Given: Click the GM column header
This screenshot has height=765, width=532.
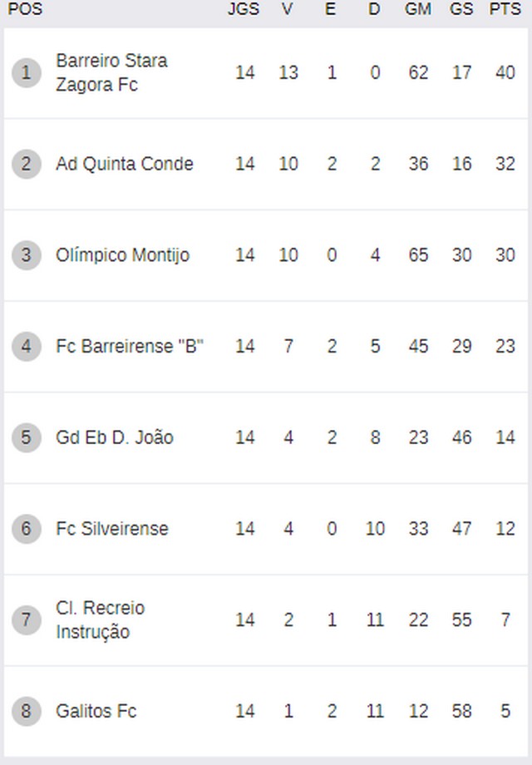Looking at the screenshot, I should [x=418, y=9].
